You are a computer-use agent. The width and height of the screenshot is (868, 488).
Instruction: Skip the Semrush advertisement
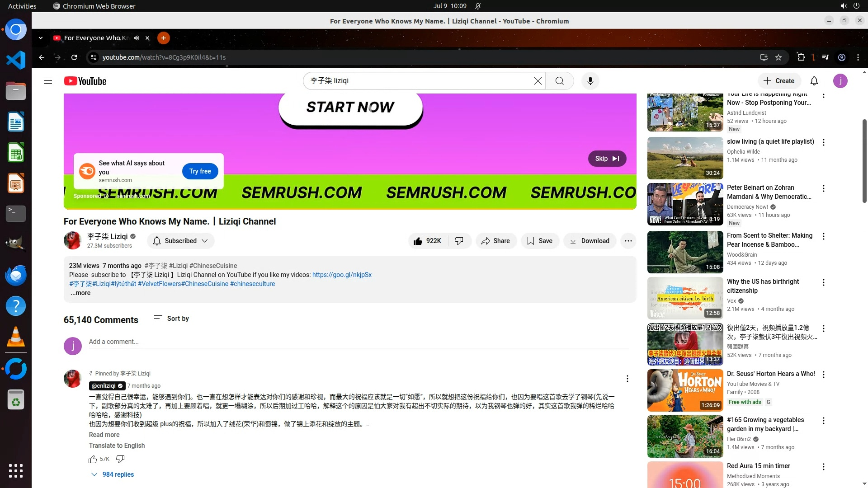(x=607, y=159)
